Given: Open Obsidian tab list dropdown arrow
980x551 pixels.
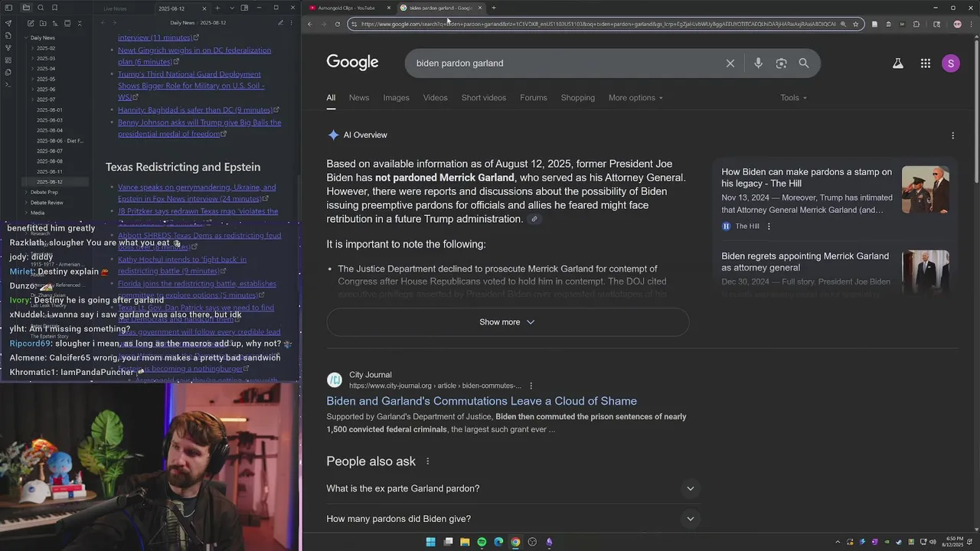Looking at the screenshot, I should pos(232,8).
